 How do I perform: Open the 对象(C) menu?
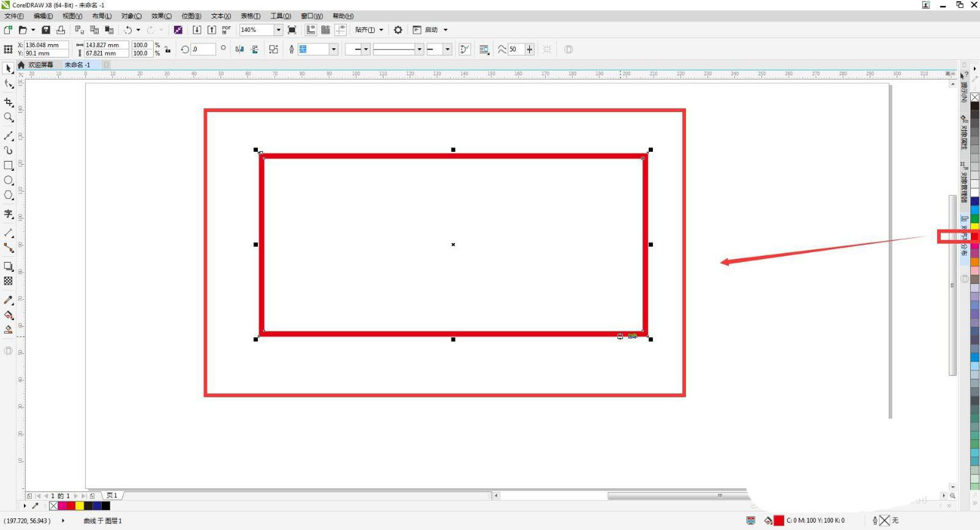click(131, 16)
